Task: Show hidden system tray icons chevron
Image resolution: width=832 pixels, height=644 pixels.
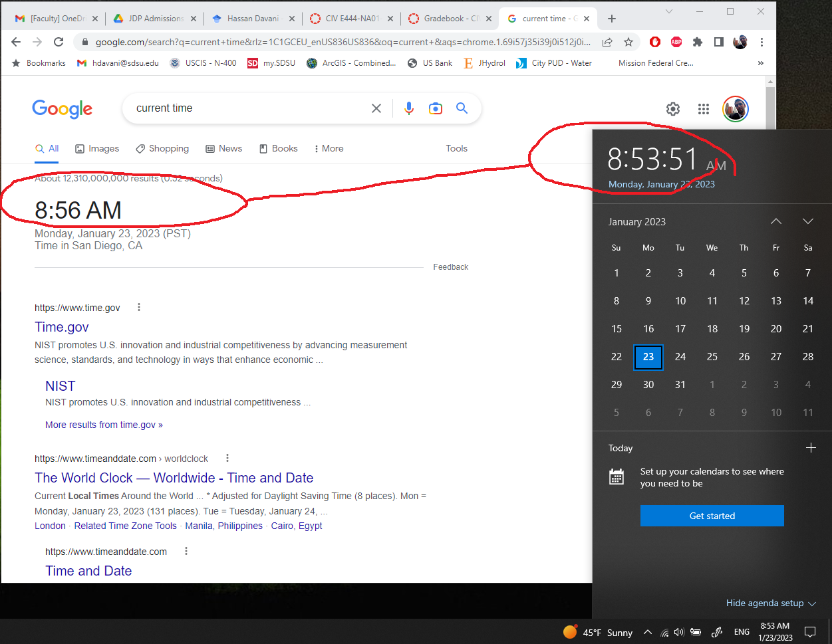Action: (x=648, y=632)
